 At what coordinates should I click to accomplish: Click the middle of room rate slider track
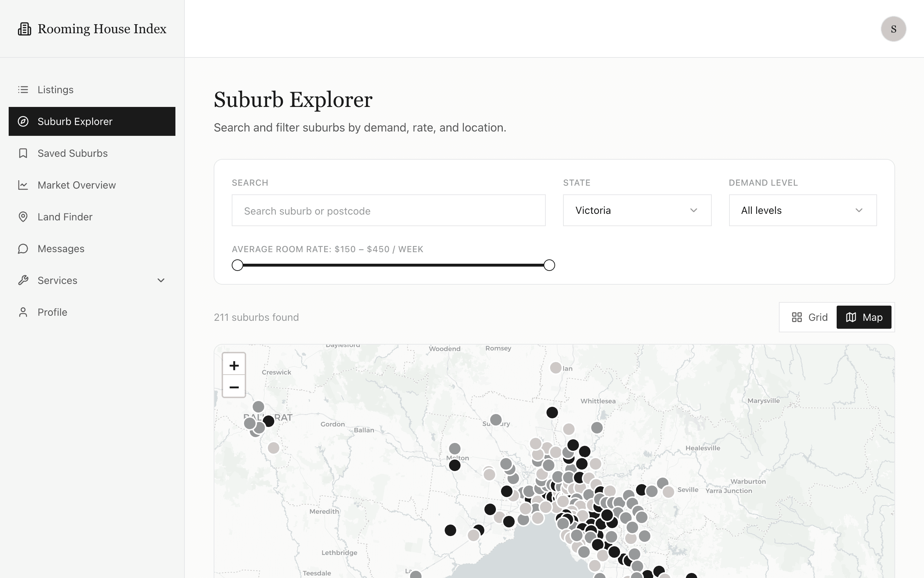393,265
